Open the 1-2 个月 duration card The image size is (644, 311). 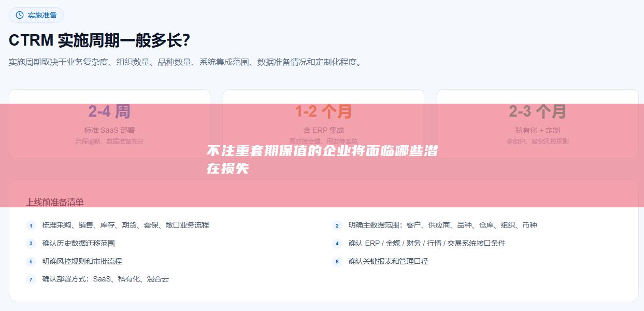click(323, 124)
